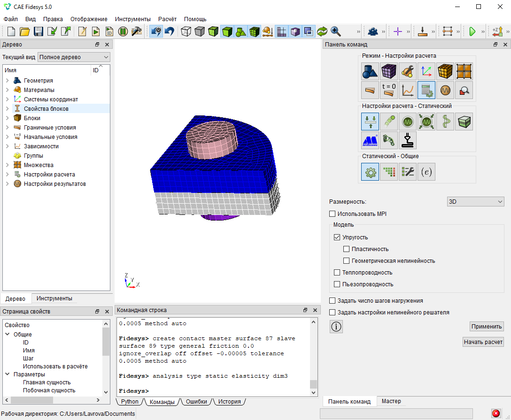Select the buckling spiral analysis icon
The height and width of the screenshot is (420, 511).
[x=445, y=122]
